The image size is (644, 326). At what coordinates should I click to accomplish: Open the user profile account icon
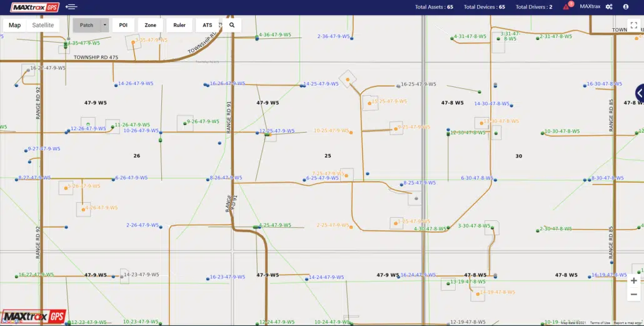tap(626, 7)
